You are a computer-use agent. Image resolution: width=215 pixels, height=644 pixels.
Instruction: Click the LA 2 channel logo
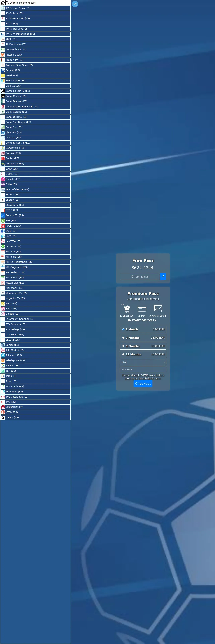[3, 236]
